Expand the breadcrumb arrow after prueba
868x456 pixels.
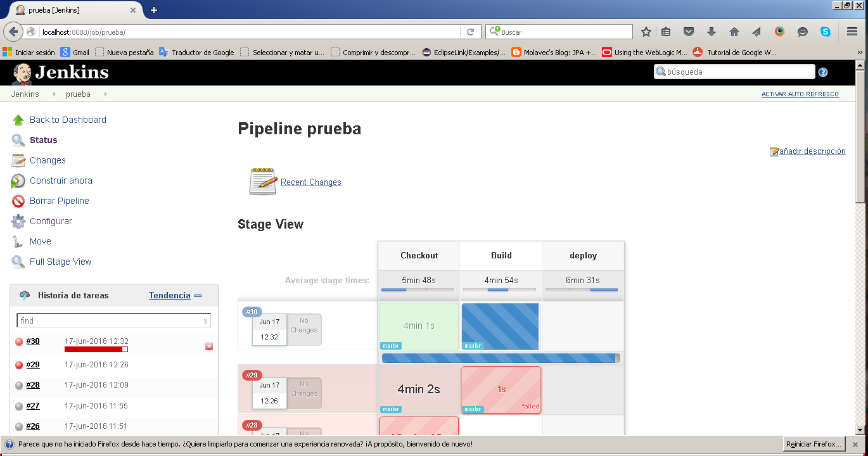pyautogui.click(x=105, y=94)
